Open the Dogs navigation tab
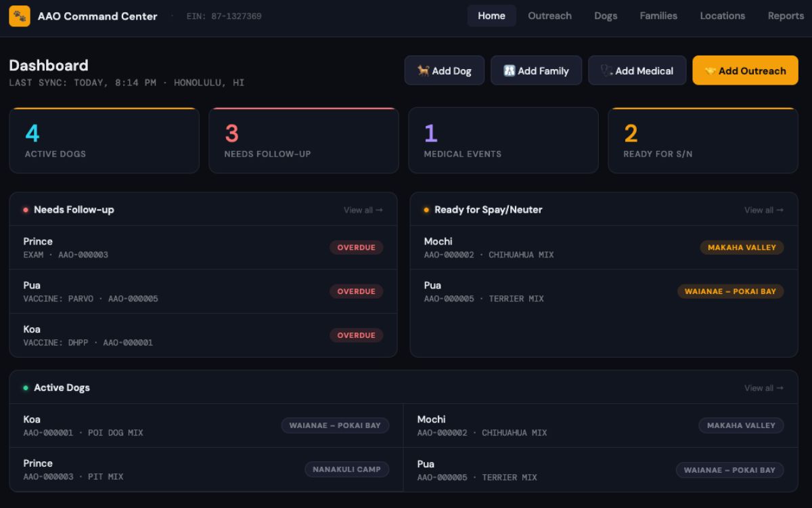812x508 pixels. pyautogui.click(x=606, y=16)
